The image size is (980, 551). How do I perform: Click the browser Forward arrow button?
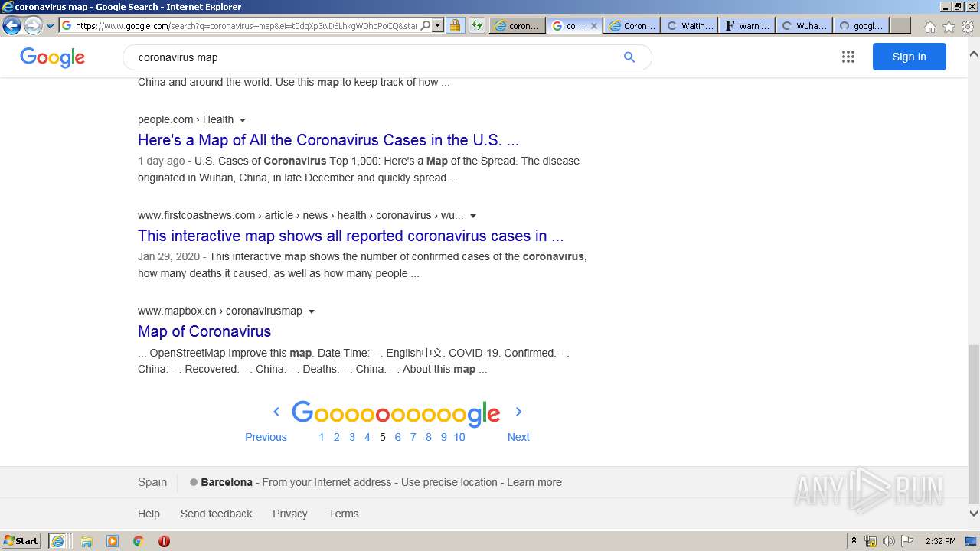[x=32, y=25]
